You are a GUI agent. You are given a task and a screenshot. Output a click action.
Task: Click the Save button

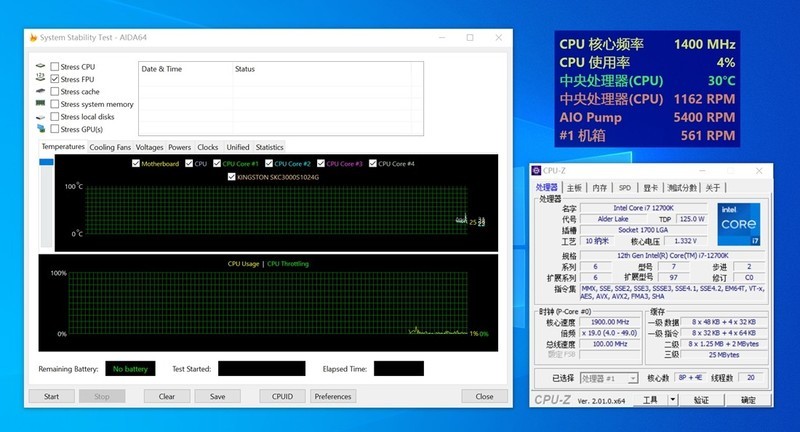(217, 396)
